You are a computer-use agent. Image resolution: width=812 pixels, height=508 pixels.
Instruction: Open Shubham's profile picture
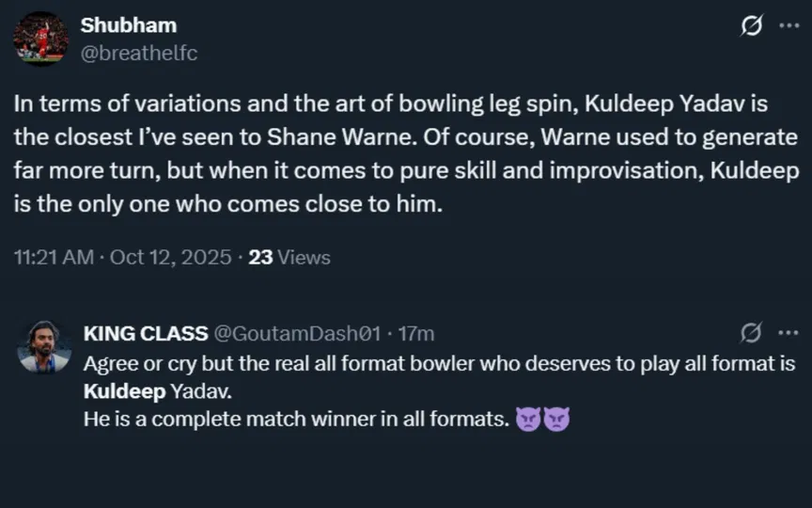[40, 40]
